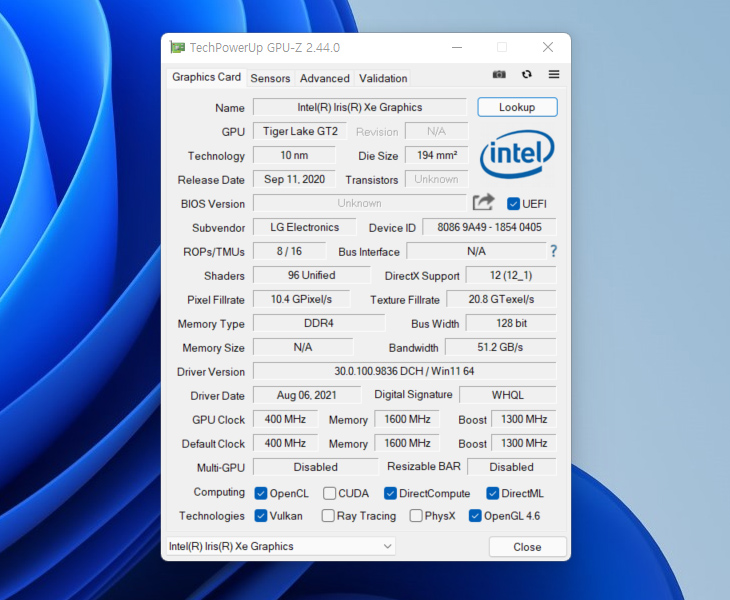Click the Bandwidth field 51.2 GB/s
730x600 pixels.
(x=500, y=347)
